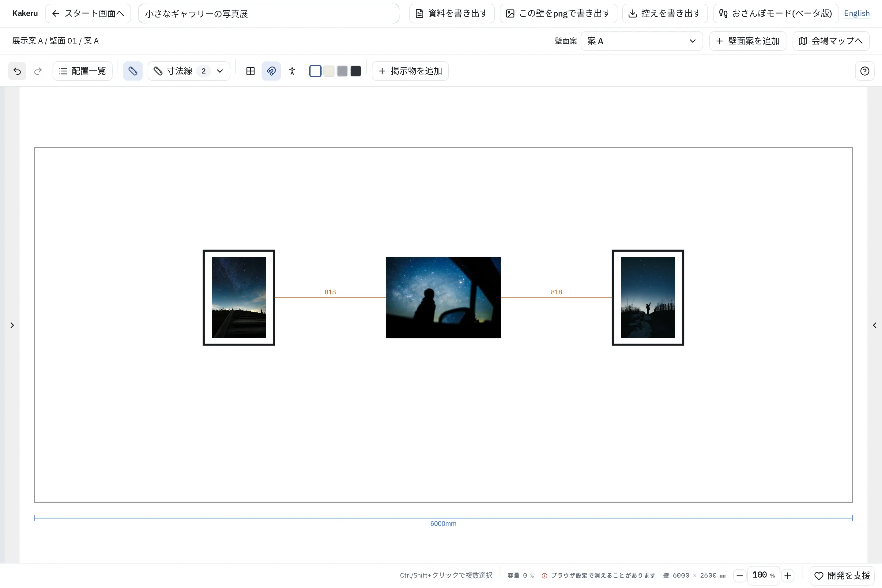Open 会場マップへ

tap(831, 41)
